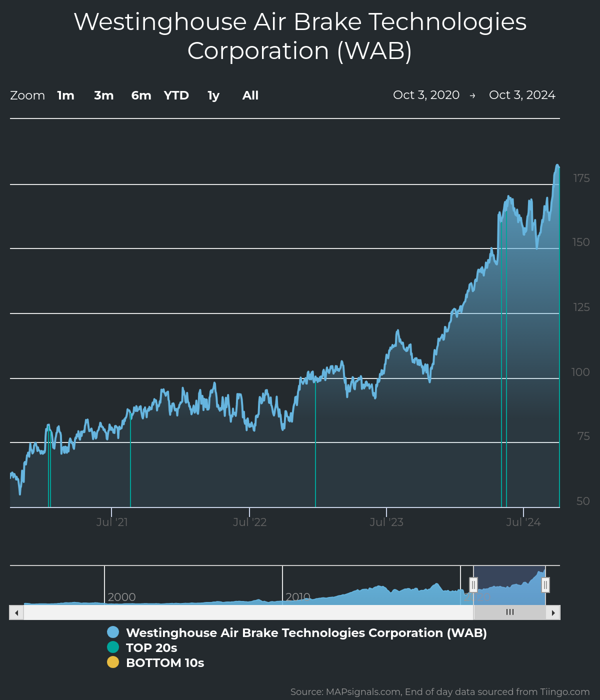Click the Jul '21 axis label
The height and width of the screenshot is (700, 600).
click(112, 522)
